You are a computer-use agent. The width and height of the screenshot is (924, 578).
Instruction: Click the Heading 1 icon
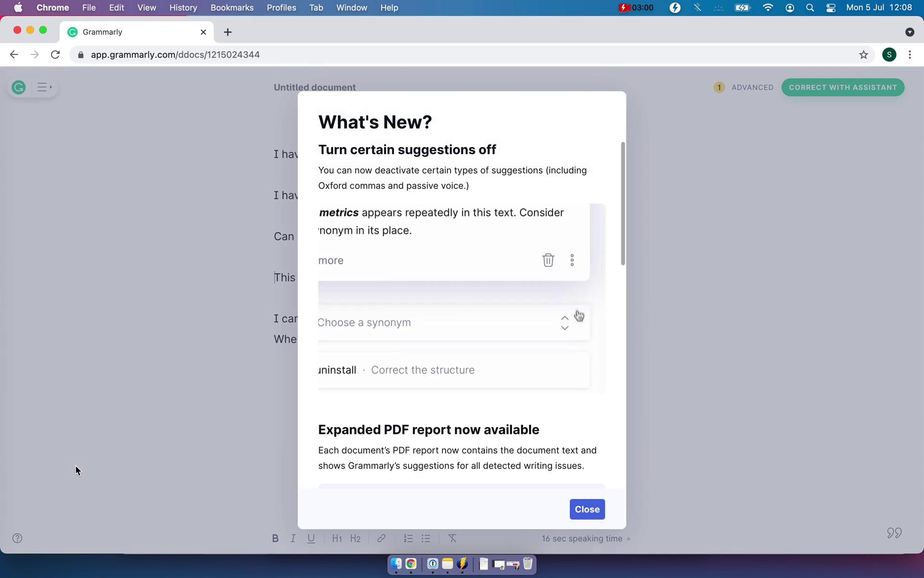[336, 538]
